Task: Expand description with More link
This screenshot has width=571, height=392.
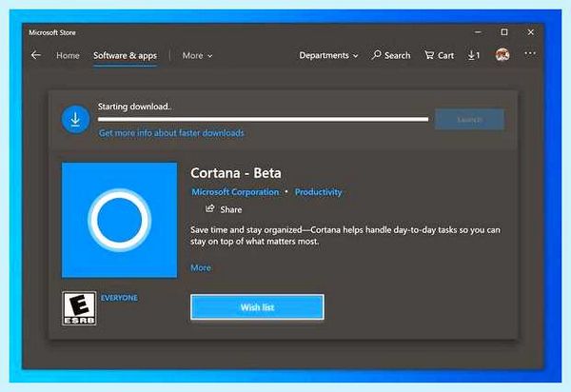Action: (x=201, y=268)
